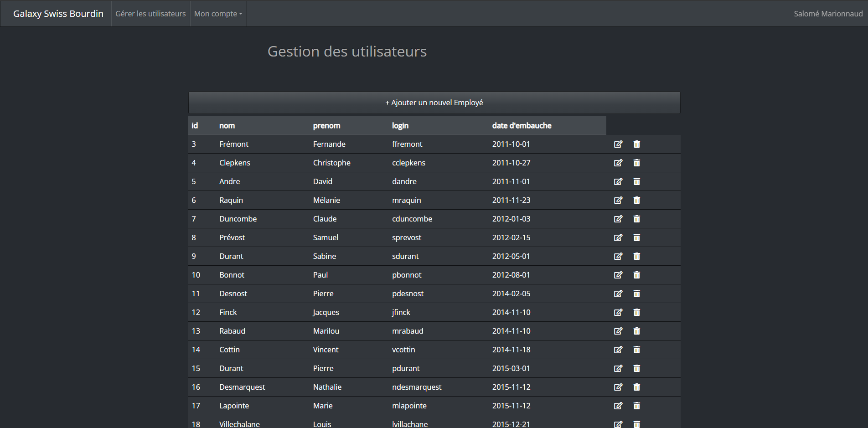Edit Vincent Cottin using pencil icon
868x428 pixels.
tap(618, 350)
